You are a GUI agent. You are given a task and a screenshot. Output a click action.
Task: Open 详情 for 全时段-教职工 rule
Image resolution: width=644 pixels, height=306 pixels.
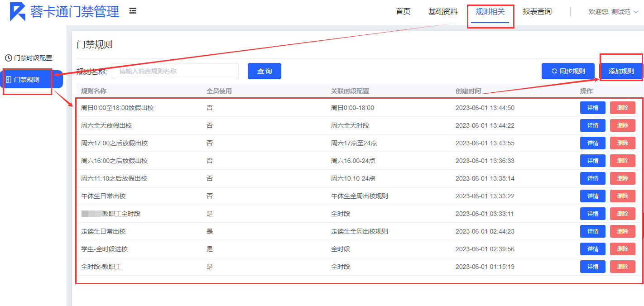tap(592, 267)
